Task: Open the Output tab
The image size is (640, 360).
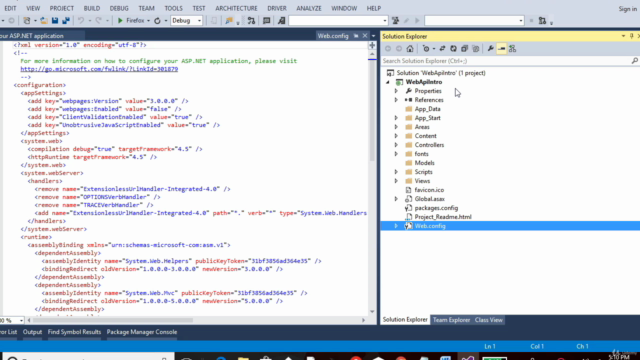Action: coord(32,332)
